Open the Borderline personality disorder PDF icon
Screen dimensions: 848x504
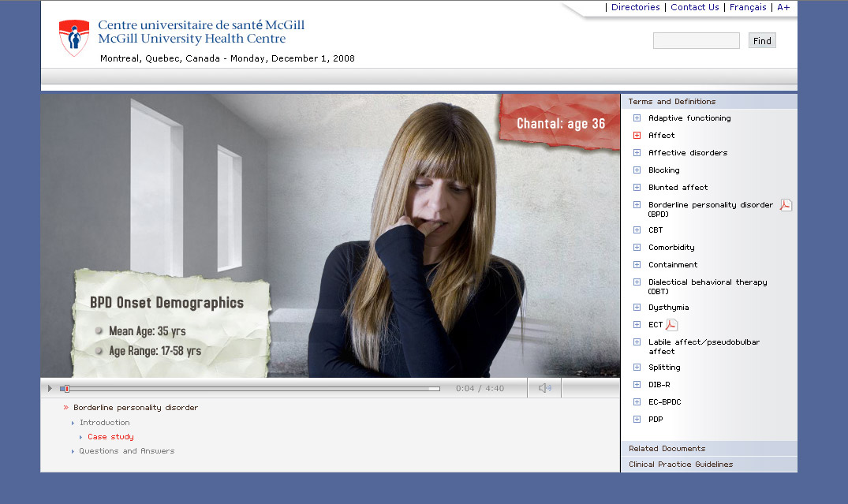pyautogui.click(x=786, y=205)
